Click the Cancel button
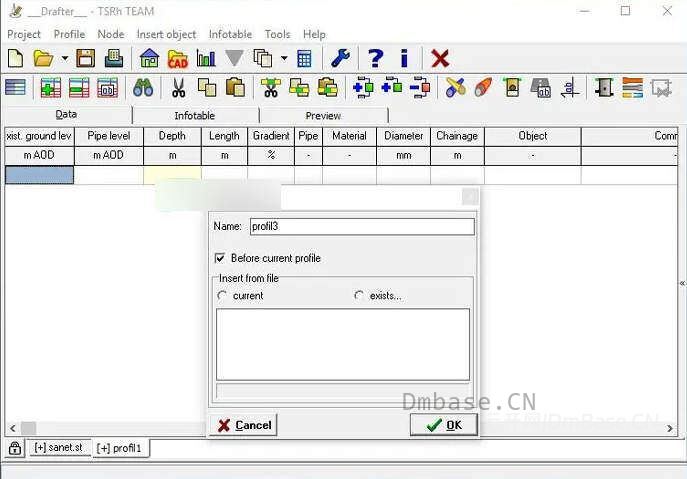 (x=244, y=425)
